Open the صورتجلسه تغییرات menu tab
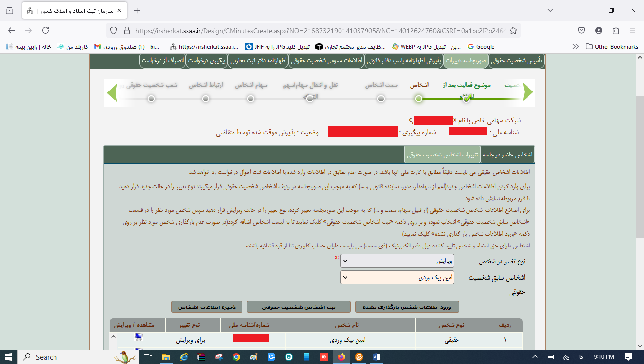Screen dimensions: 644x364 (x=465, y=61)
